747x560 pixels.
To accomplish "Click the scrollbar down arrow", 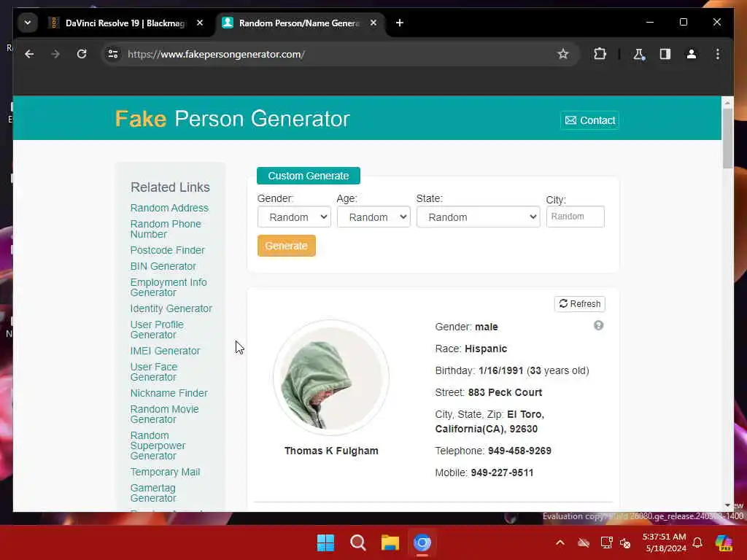I will click(727, 505).
